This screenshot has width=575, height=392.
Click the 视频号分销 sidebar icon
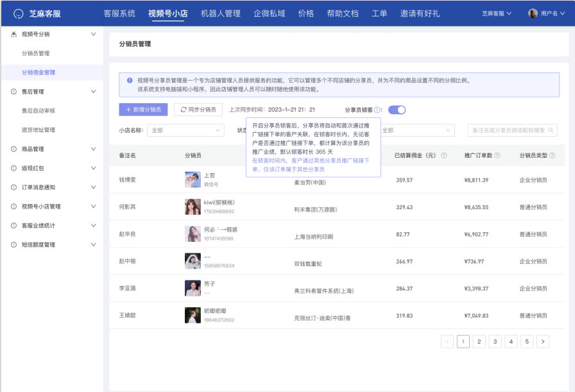pyautogui.click(x=13, y=34)
